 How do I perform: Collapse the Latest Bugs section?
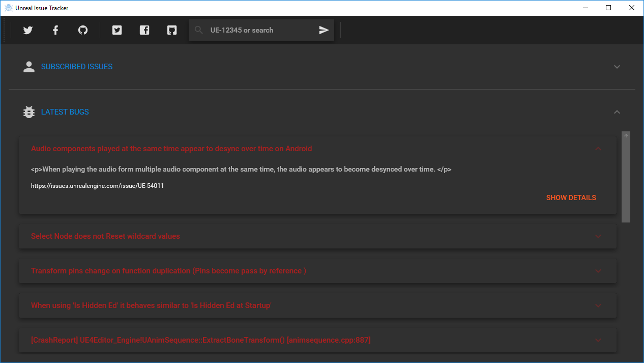(617, 112)
